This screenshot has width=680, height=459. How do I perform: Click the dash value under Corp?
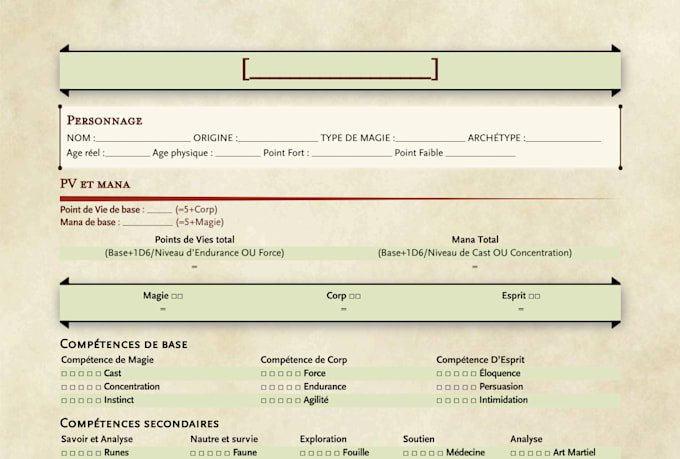pyautogui.click(x=343, y=309)
